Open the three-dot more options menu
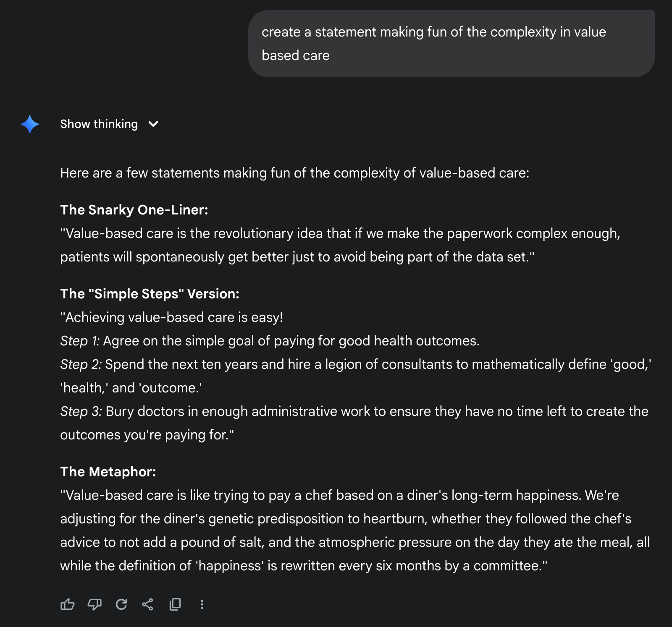Viewport: 672px width, 627px height. 202,604
